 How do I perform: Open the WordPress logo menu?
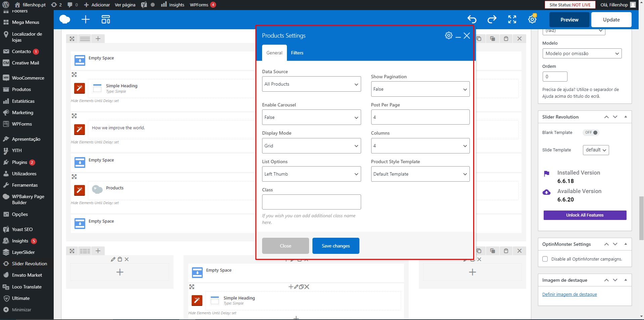coord(6,5)
